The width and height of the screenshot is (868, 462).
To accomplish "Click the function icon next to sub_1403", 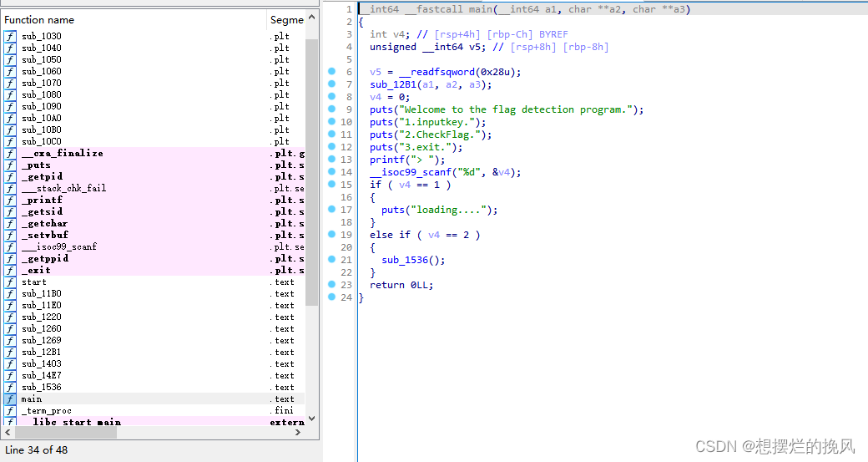I will tap(10, 363).
